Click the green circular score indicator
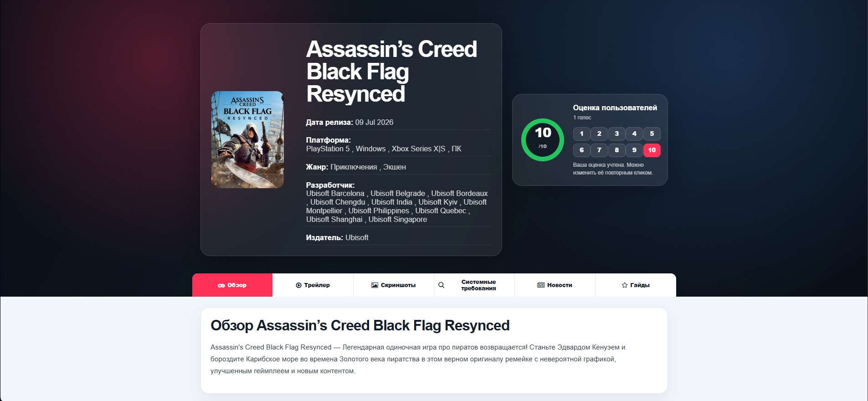 coord(543,140)
